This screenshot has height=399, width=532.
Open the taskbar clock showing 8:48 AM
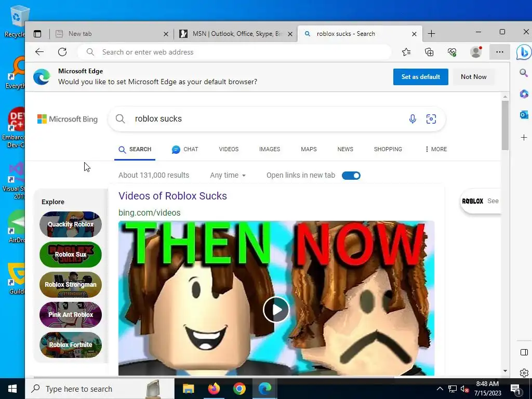487,389
